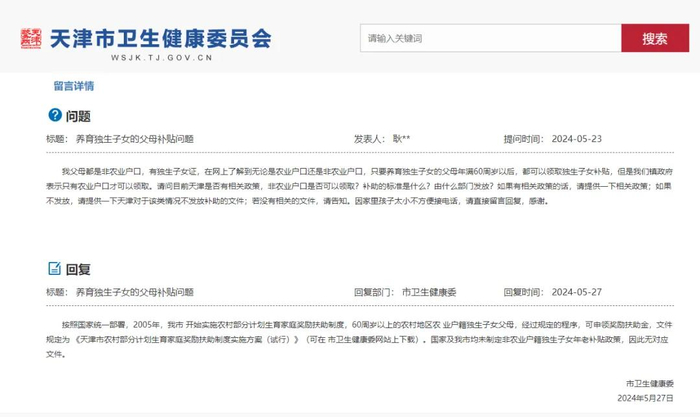Image resolution: width=700 pixels, height=417 pixels.
Task: Click the red 搜索 search button
Action: click(655, 38)
